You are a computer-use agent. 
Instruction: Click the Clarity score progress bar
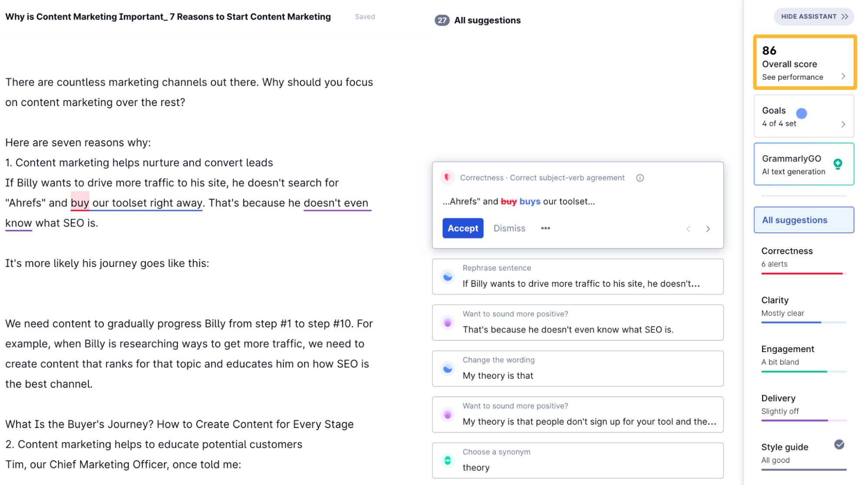pyautogui.click(x=804, y=324)
